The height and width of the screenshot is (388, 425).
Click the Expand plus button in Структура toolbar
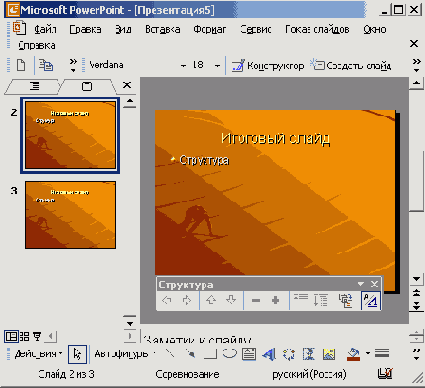tap(276, 301)
